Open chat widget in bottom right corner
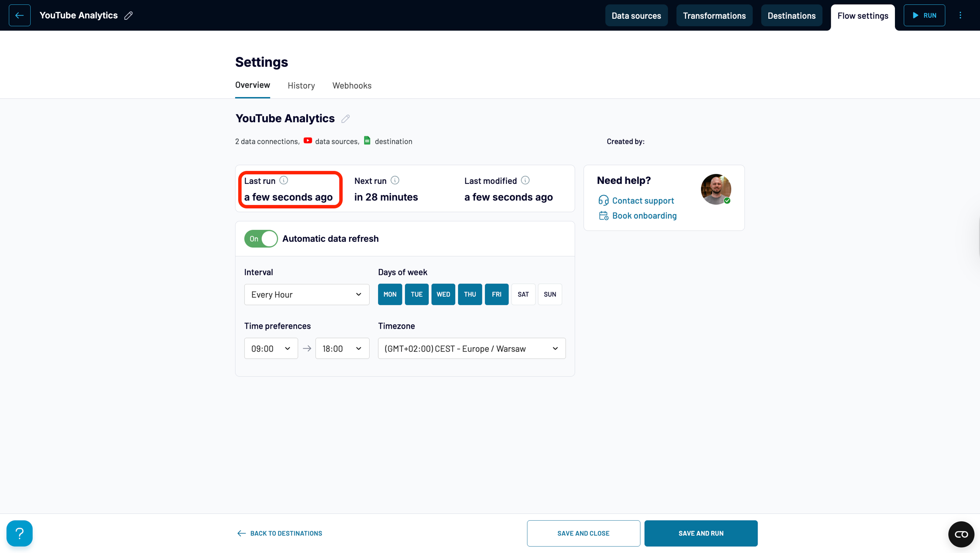 (961, 534)
